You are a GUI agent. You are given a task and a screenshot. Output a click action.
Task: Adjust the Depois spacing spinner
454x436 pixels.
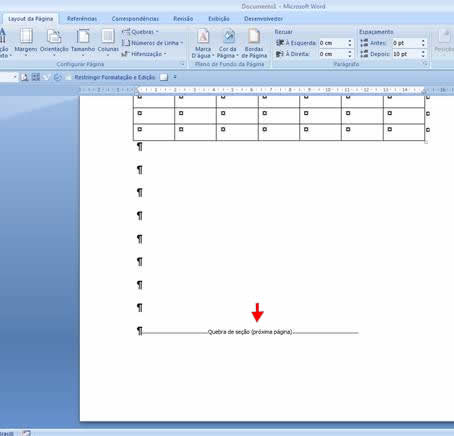423,54
